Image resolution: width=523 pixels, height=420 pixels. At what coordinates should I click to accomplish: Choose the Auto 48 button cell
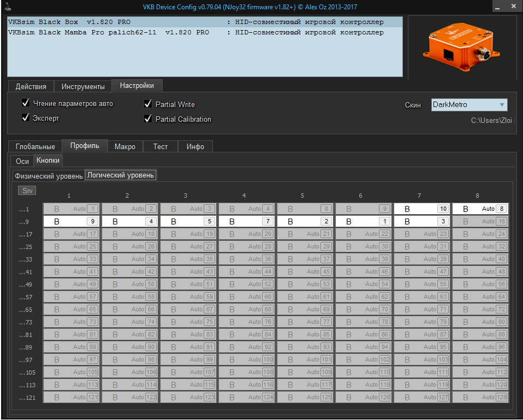480,271
